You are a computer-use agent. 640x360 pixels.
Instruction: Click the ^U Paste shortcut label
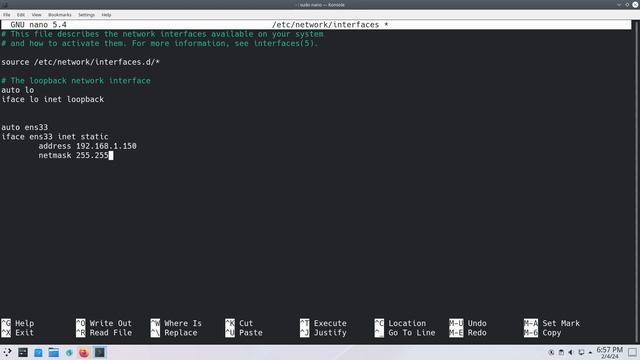244,333
